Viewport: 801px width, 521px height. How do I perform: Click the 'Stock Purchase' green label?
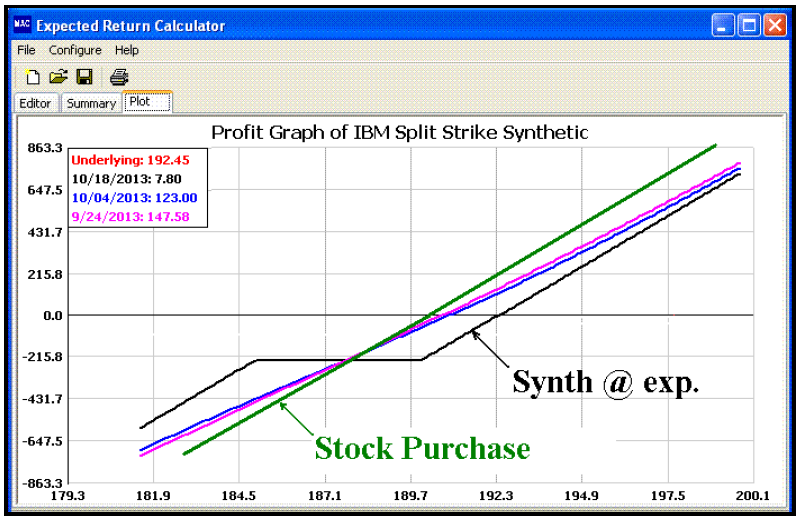(x=422, y=448)
